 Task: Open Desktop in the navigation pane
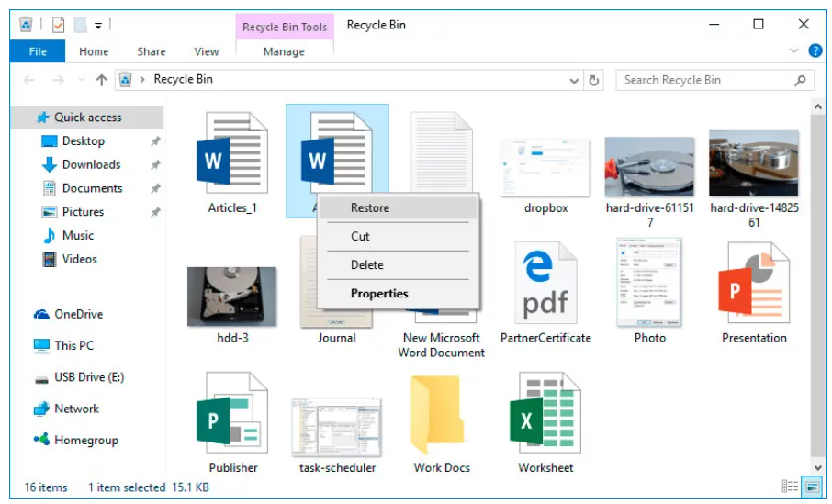84,141
